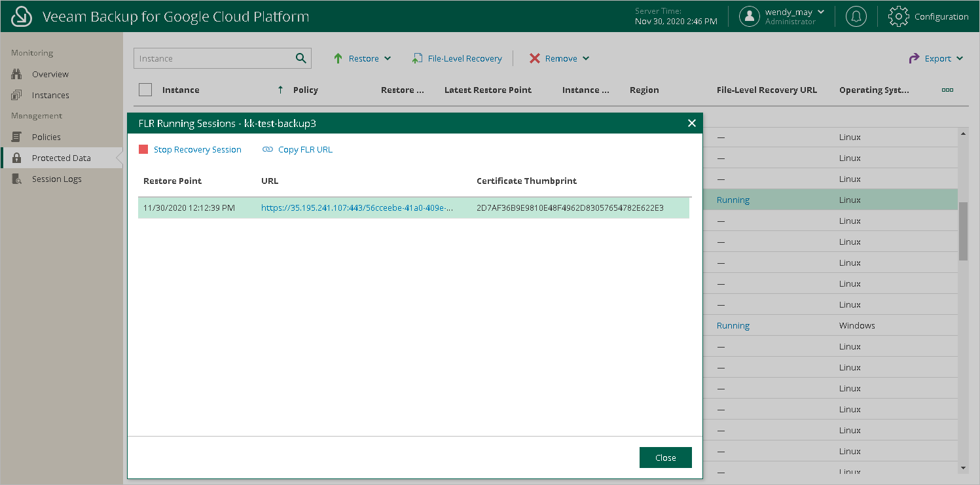Click the URL column header in the dialog
This screenshot has height=485, width=980.
[x=270, y=181]
